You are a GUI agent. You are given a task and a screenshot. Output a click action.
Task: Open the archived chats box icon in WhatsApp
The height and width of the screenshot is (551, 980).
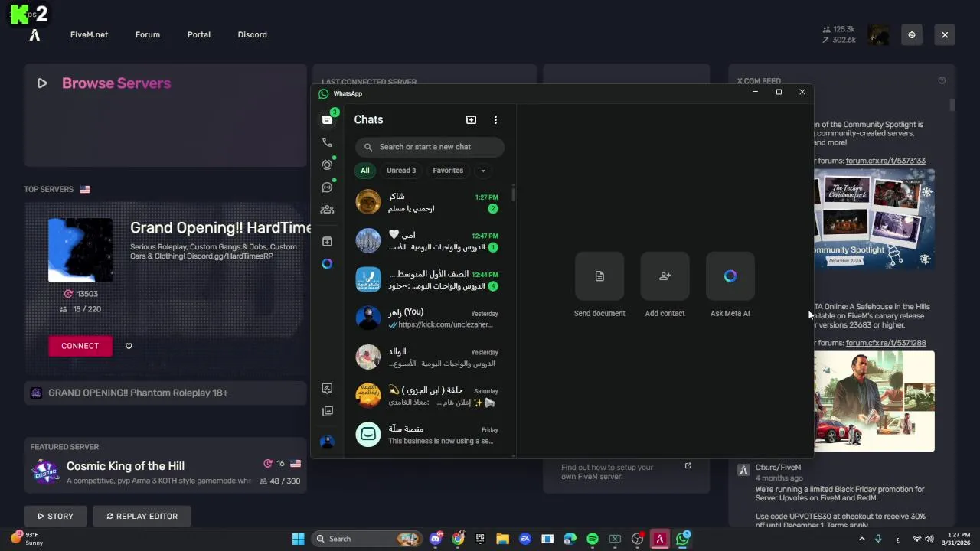coord(327,242)
